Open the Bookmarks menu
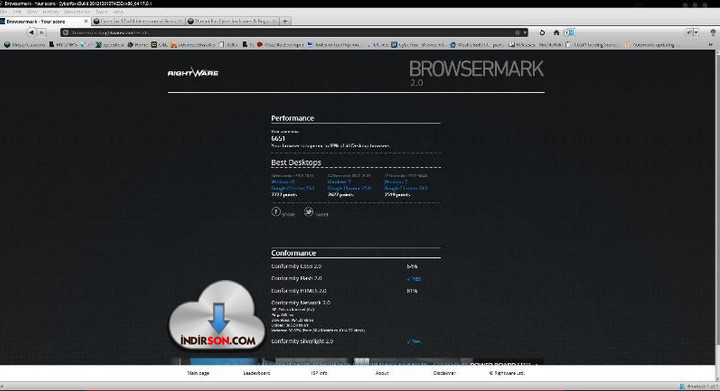The height and width of the screenshot is (391, 720). (77, 11)
